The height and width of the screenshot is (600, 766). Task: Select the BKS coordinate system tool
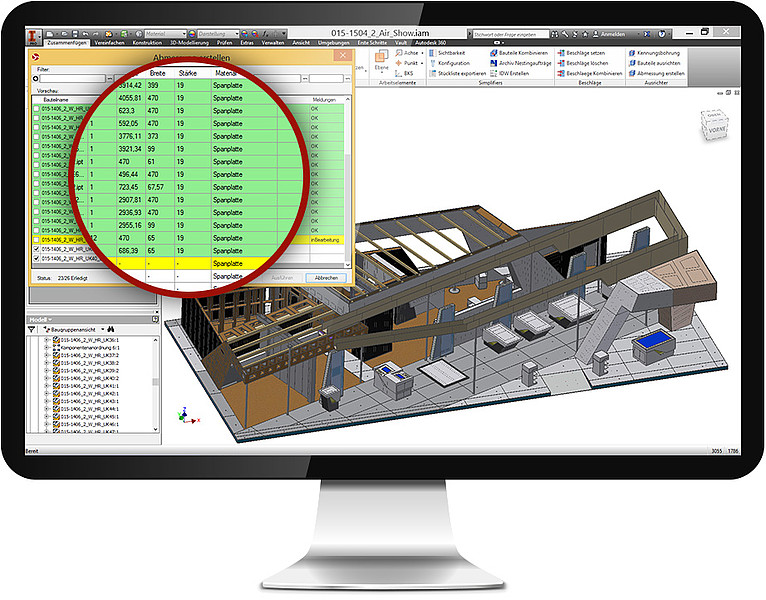point(404,73)
